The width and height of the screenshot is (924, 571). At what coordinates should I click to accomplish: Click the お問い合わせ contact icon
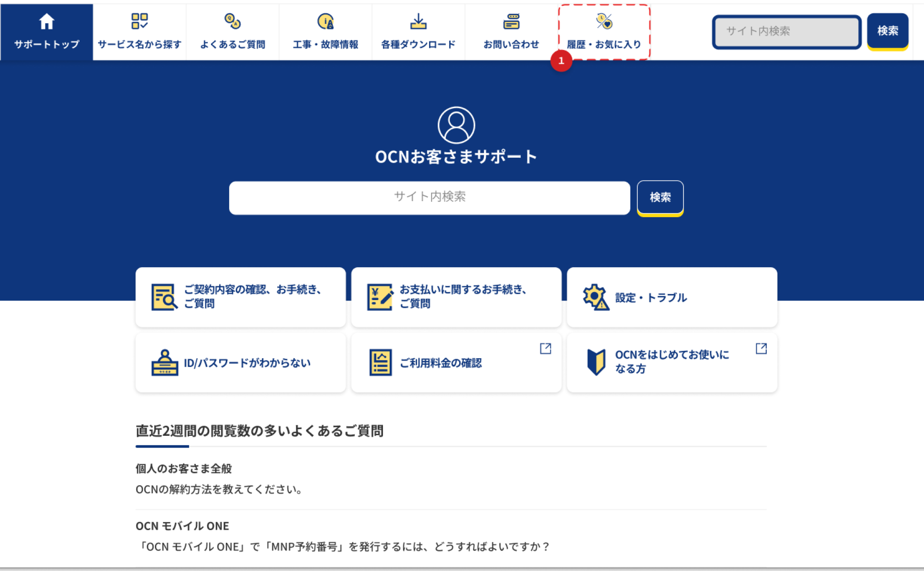point(511,21)
